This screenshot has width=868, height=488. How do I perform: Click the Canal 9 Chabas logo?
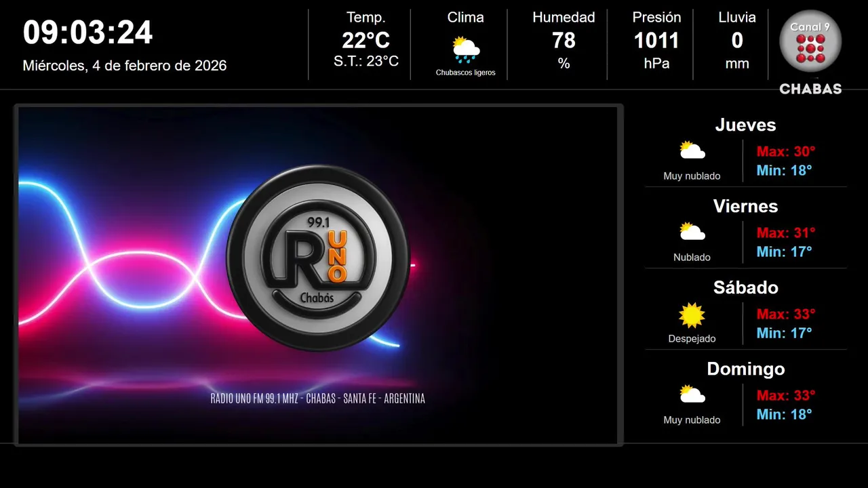tap(810, 52)
